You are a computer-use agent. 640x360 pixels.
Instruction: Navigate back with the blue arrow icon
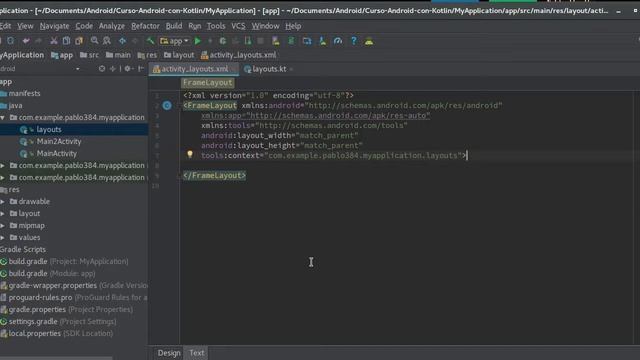coord(122,41)
